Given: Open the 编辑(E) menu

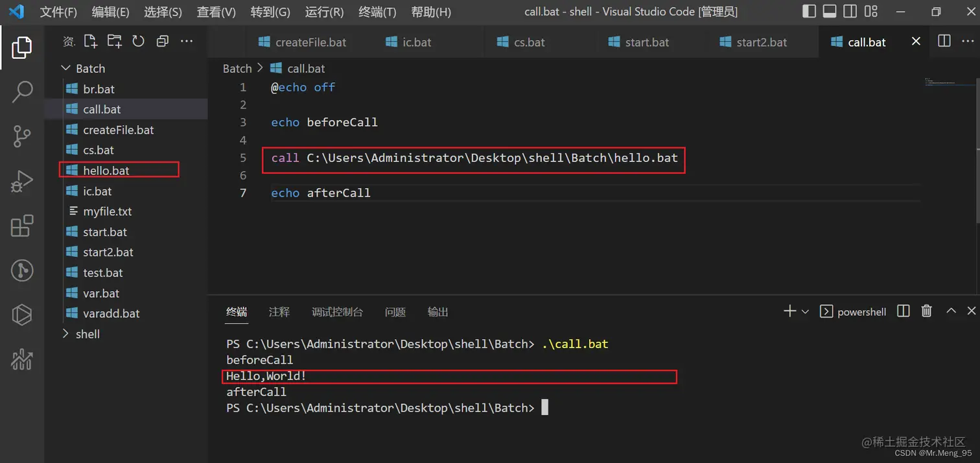Looking at the screenshot, I should (110, 12).
